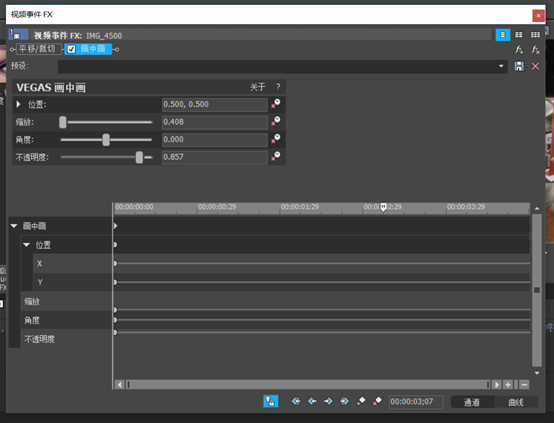This screenshot has height=423, width=554.
Task: Click the 00:00:00:29 ruler mark
Action: click(217, 207)
